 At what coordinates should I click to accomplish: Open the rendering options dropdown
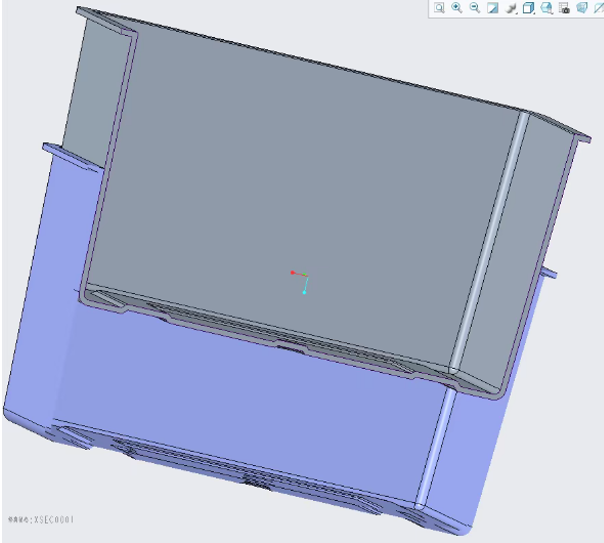(510, 8)
